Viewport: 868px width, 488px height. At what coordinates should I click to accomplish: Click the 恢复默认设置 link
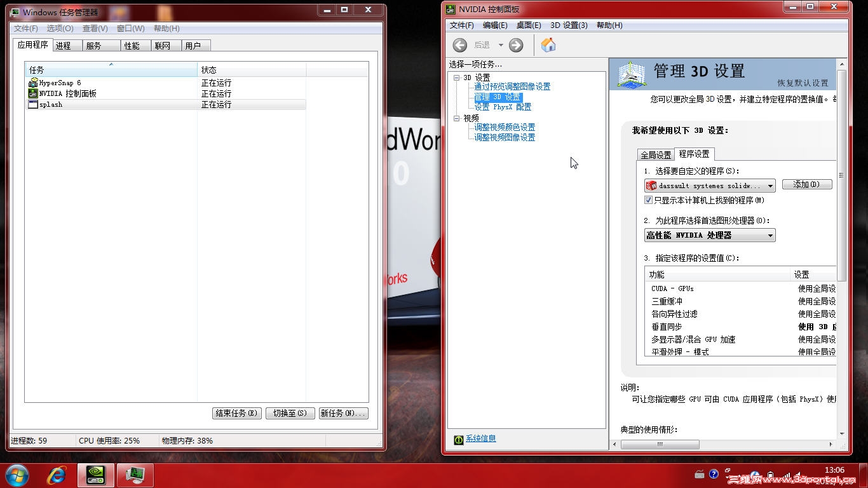803,83
